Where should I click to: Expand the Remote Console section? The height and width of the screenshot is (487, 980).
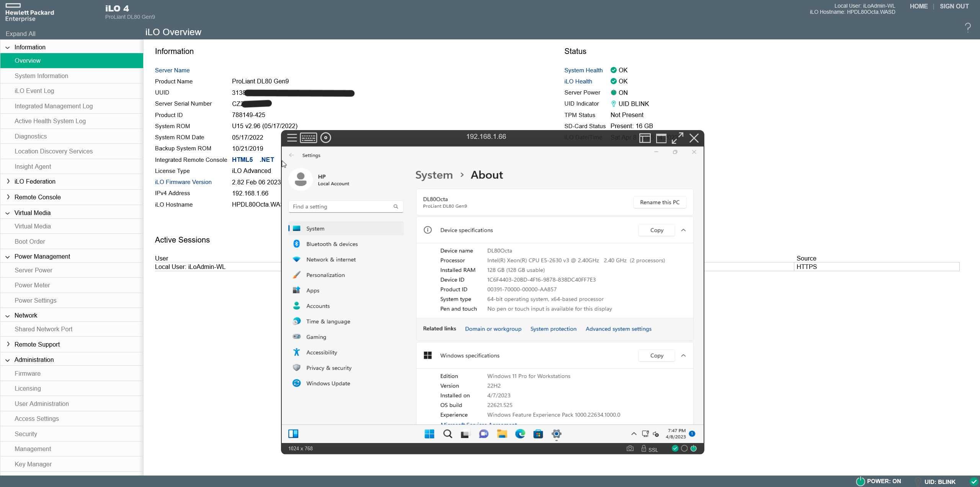click(x=8, y=197)
